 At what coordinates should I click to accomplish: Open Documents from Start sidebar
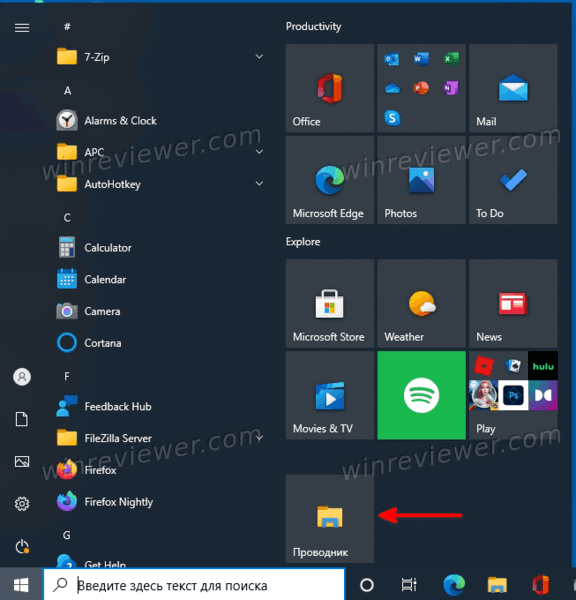click(x=22, y=419)
